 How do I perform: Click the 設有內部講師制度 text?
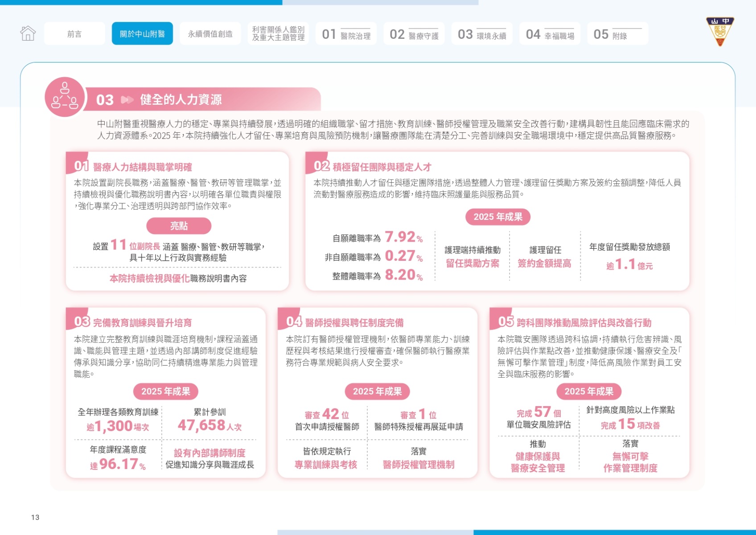210,453
